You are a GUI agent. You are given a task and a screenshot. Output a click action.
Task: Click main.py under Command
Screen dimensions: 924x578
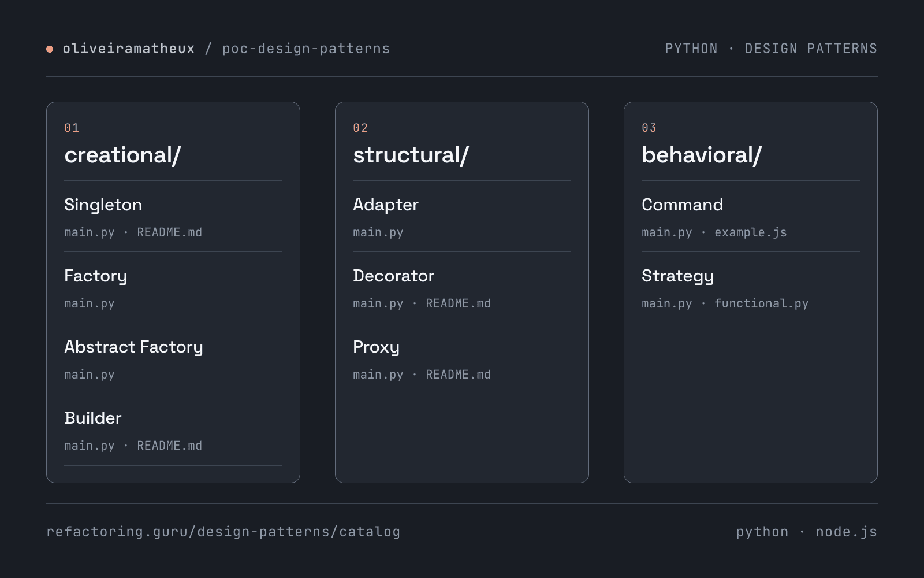(x=667, y=232)
